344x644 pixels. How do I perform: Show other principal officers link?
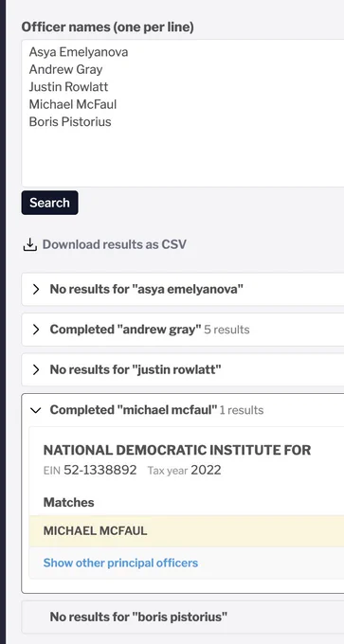pyautogui.click(x=120, y=563)
